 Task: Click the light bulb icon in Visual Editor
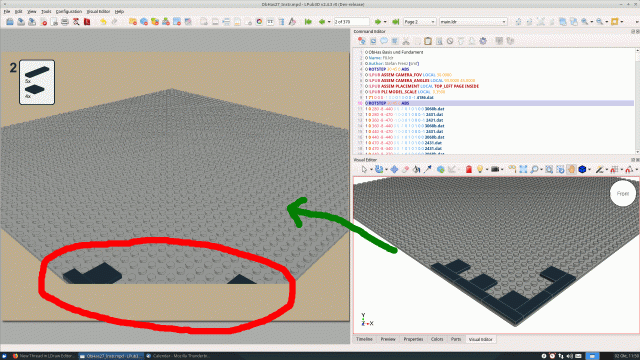[480, 169]
